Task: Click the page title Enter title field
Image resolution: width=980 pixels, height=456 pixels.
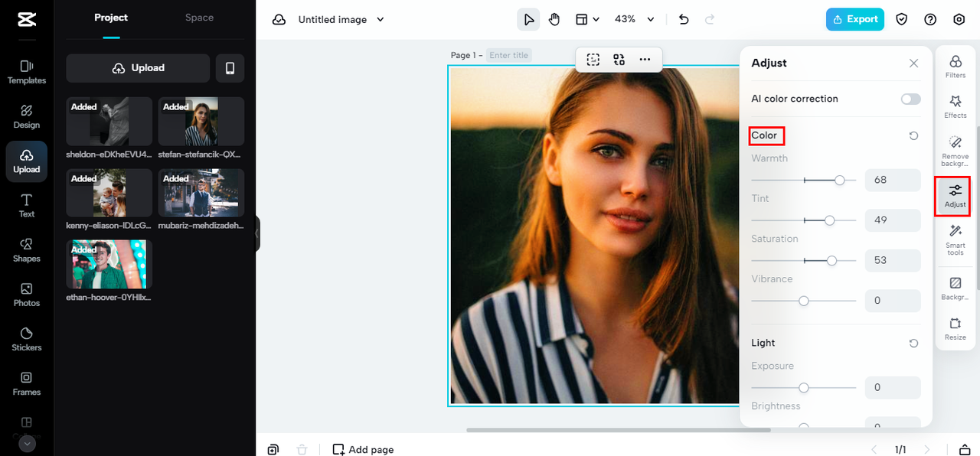Action: (509, 55)
